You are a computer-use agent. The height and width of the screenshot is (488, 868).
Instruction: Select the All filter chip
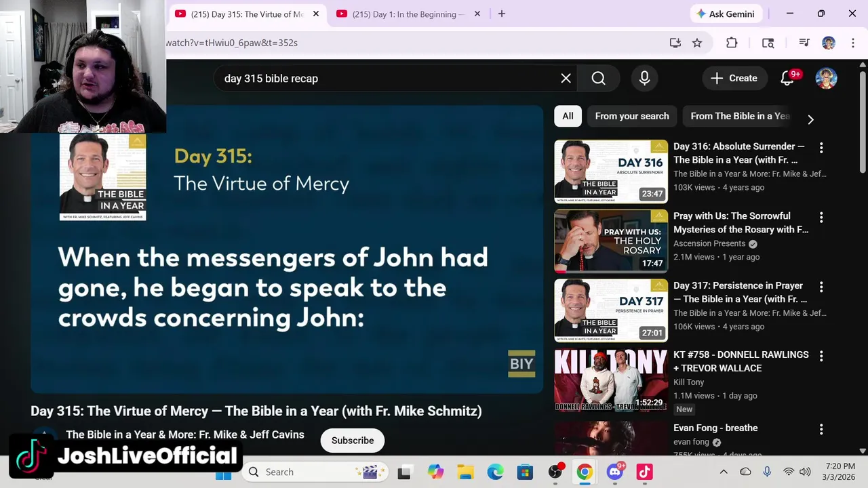pyautogui.click(x=568, y=116)
